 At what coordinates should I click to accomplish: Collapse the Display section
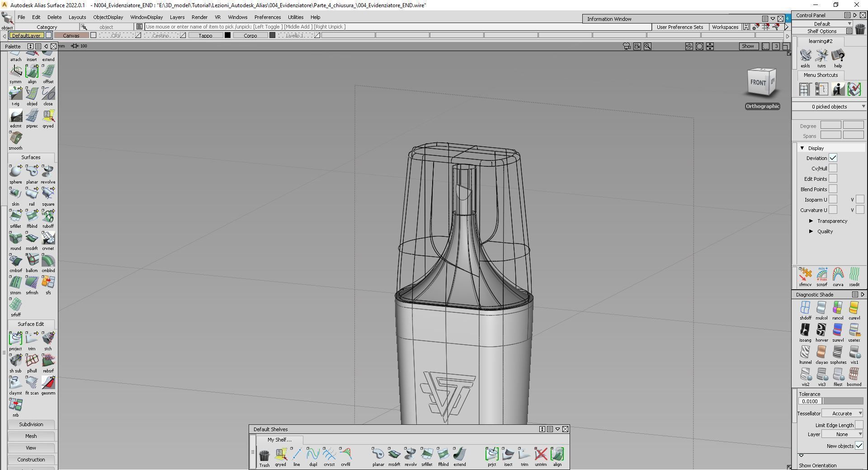tap(802, 148)
